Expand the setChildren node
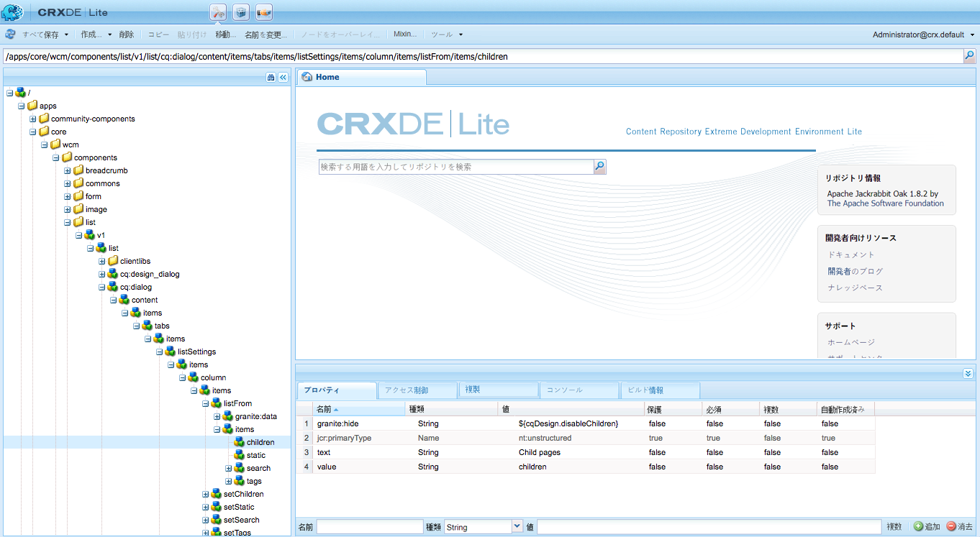Screen dimensions: 980x537 206,494
